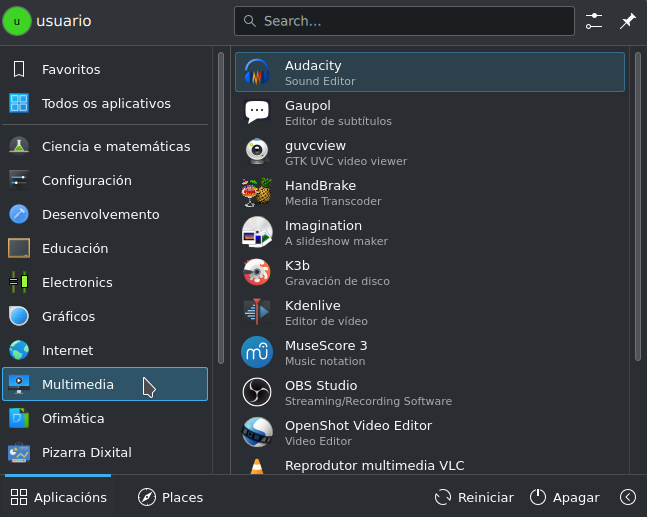Click the Reiniciar button
Image resolution: width=647 pixels, height=517 pixels.
click(x=474, y=497)
